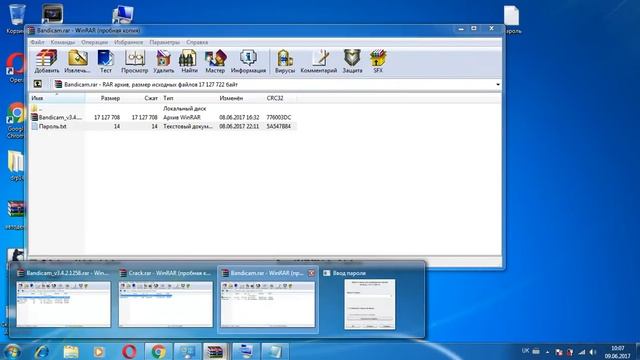Click the UK language indicator

tap(525, 351)
